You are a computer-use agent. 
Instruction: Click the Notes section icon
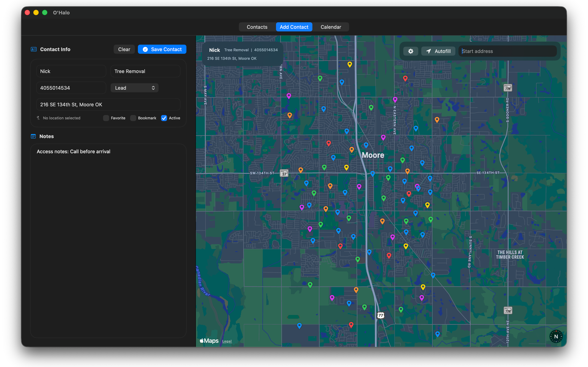tap(33, 136)
